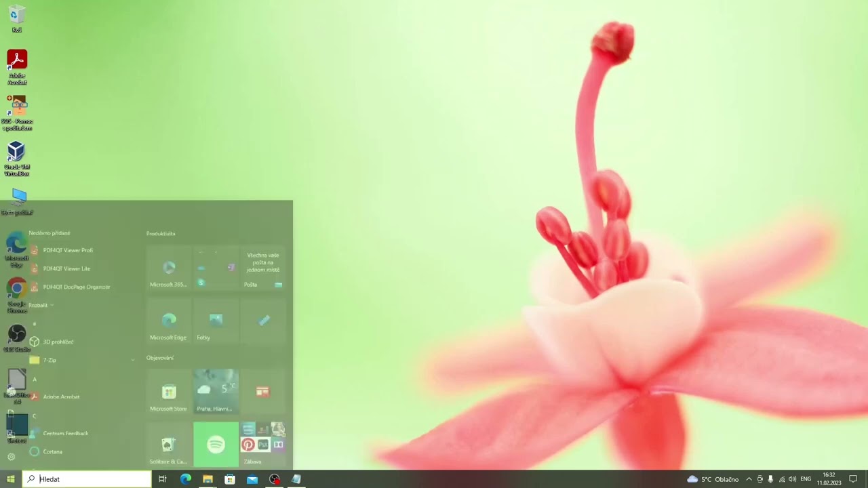
Task: Open Microsoft Edge from the taskbar
Action: [185, 479]
